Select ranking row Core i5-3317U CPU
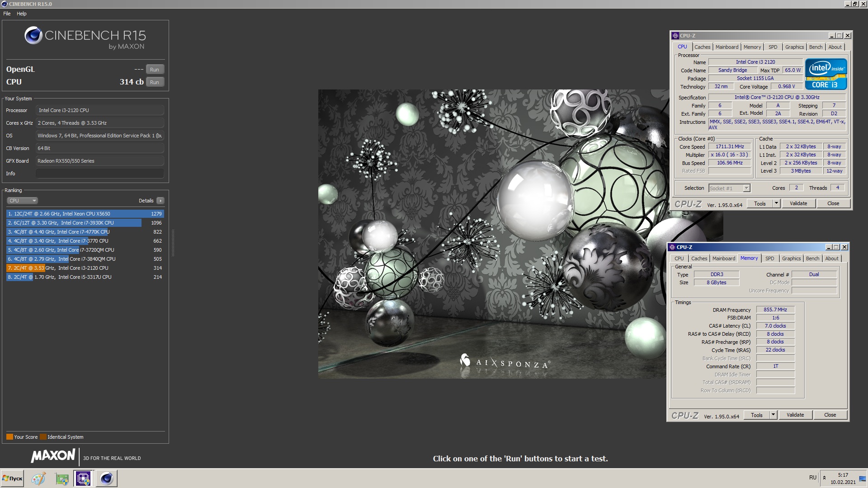 [85, 277]
